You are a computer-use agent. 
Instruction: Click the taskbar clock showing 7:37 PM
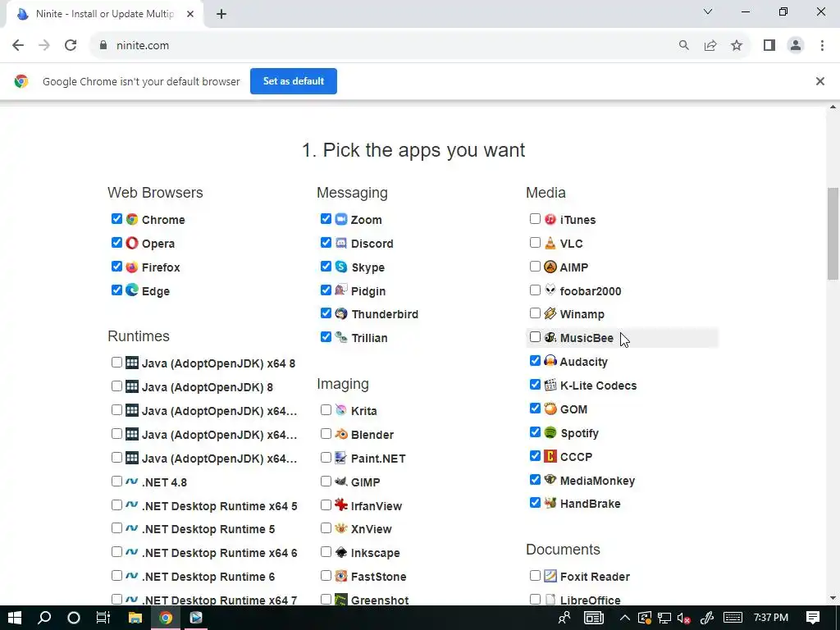click(771, 618)
